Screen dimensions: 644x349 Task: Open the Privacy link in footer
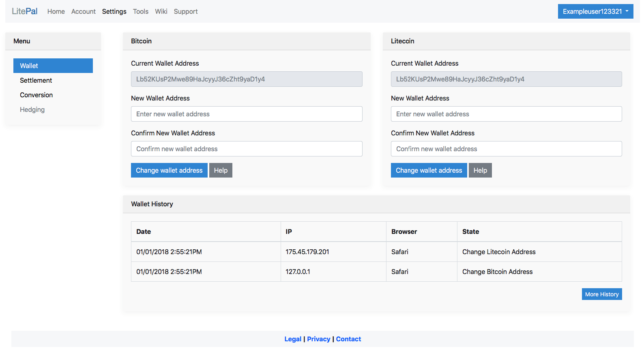318,339
